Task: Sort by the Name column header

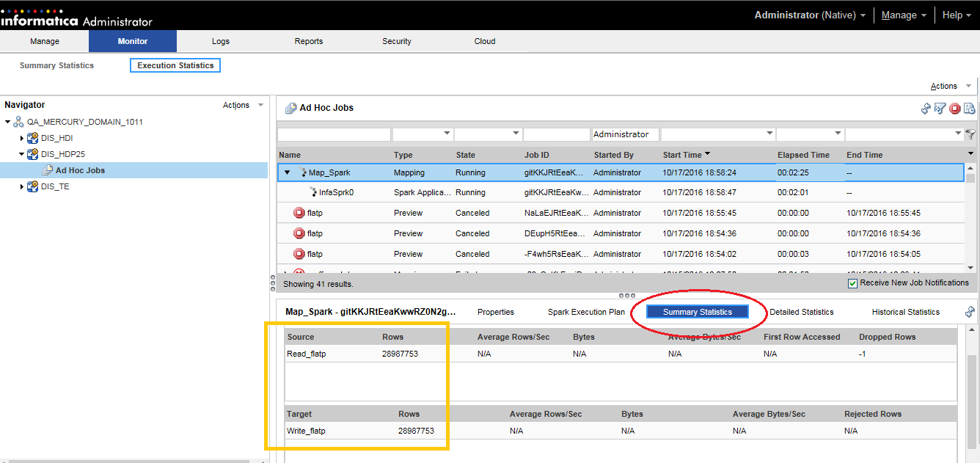Action: (x=290, y=155)
